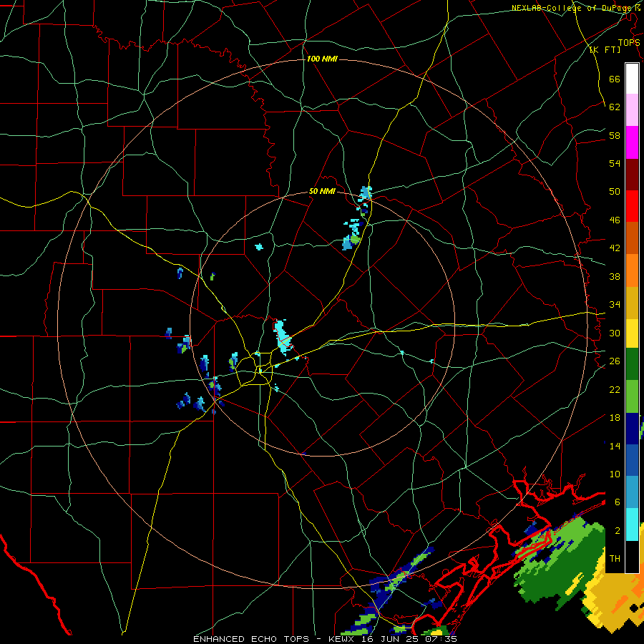This screenshot has width=644, height=644.
Task: Pick the gold legend swatch
Action: pos(632,303)
